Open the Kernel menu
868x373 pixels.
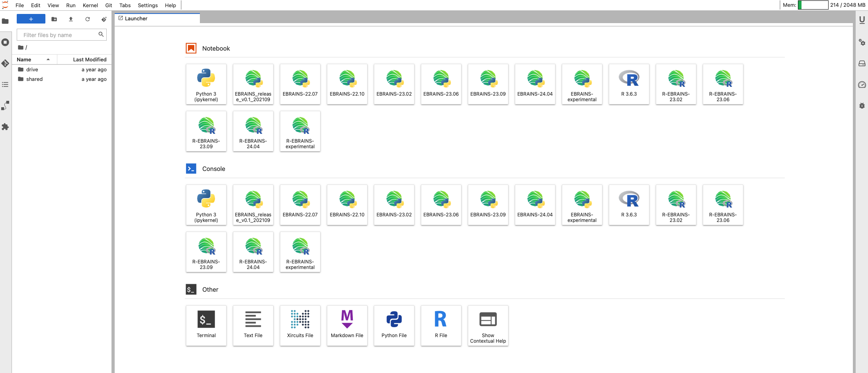(x=90, y=5)
